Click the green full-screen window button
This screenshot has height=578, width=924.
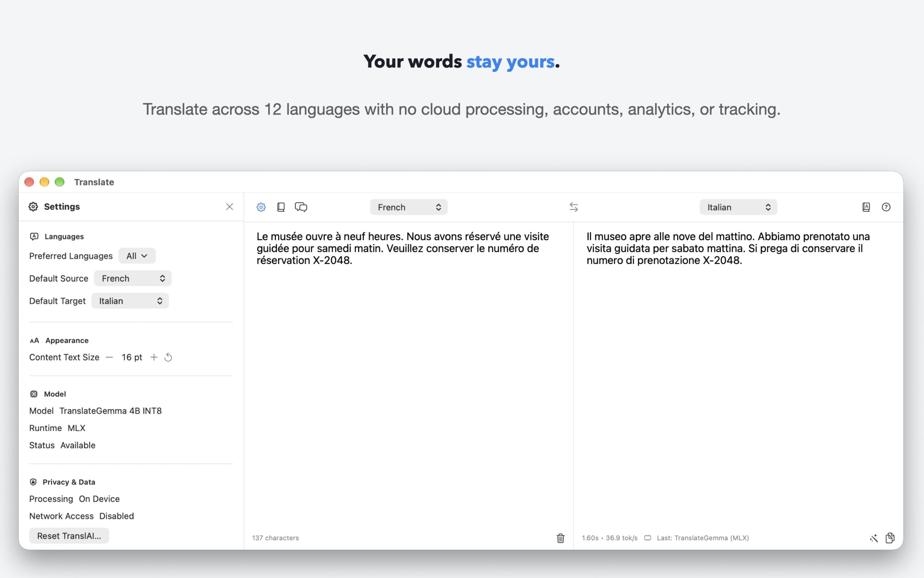[x=60, y=182]
